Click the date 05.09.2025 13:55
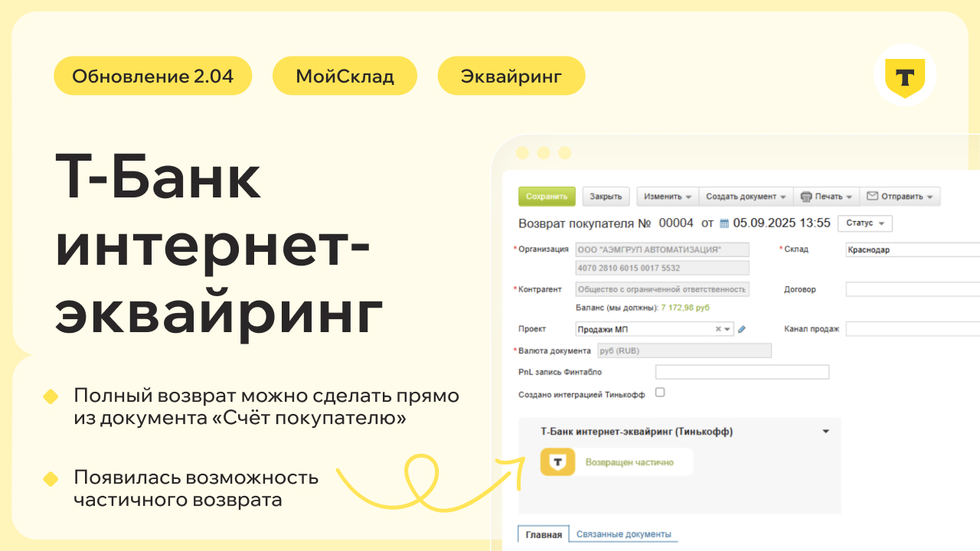Image resolution: width=980 pixels, height=551 pixels. click(x=782, y=223)
